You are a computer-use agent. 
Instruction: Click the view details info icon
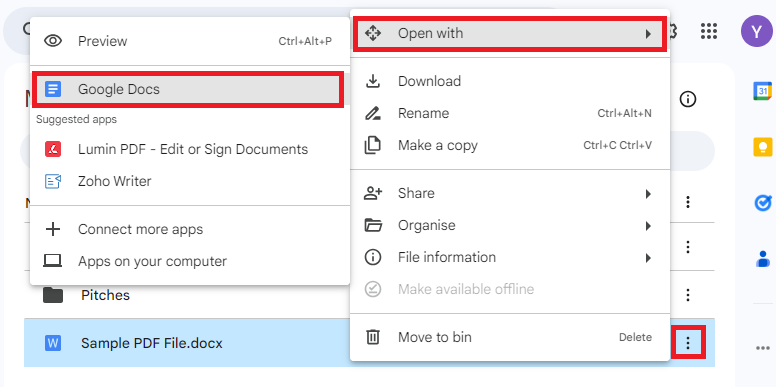688,99
